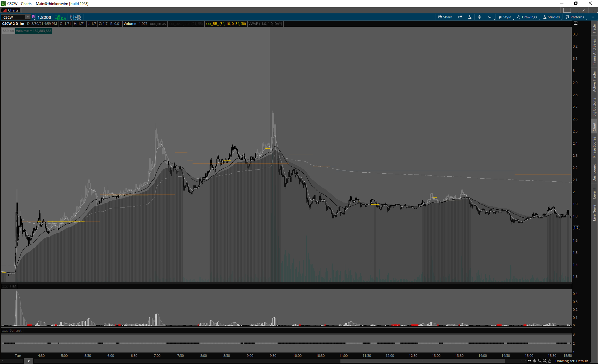Click the zoom out magnifier icon
The width and height of the screenshot is (598, 364).
tap(545, 361)
